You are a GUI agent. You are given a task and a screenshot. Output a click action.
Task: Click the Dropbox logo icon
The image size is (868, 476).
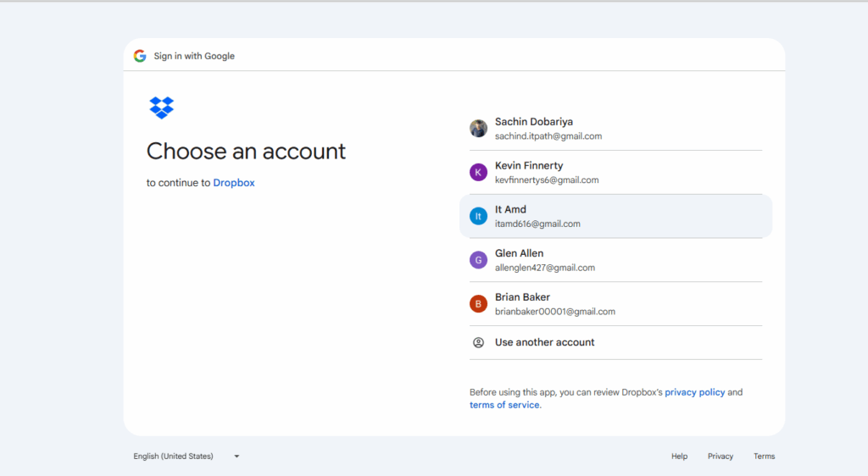coord(162,108)
